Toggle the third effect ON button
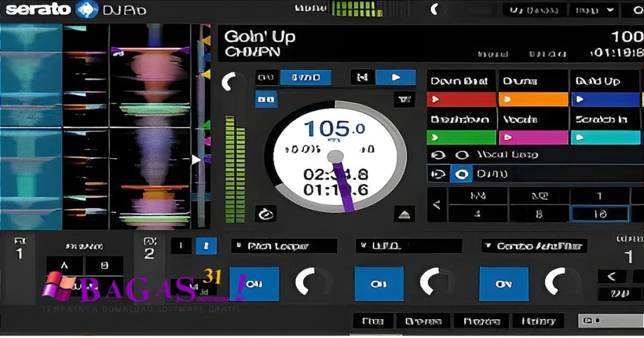This screenshot has height=338, width=644. tap(504, 284)
